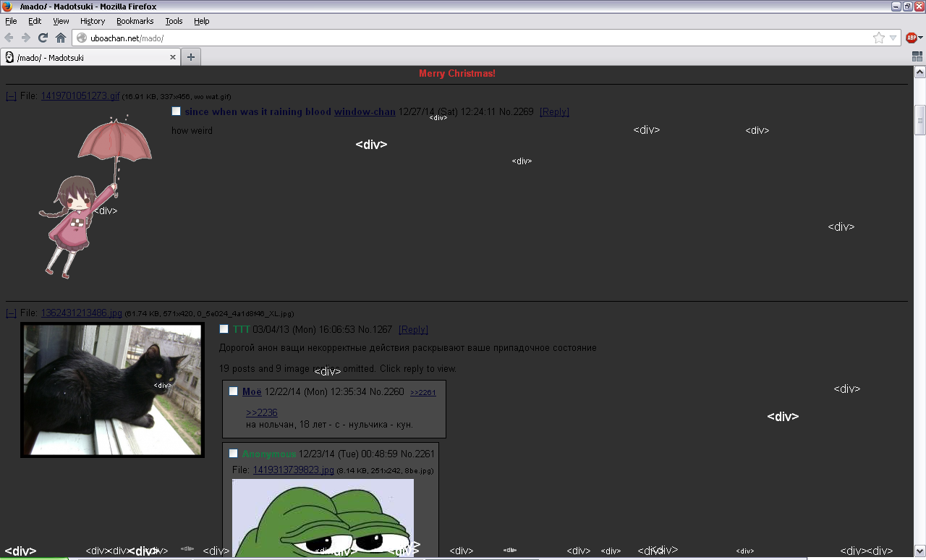Click the green TTT poster name
Screen dimensions: 926x560
coord(242,330)
